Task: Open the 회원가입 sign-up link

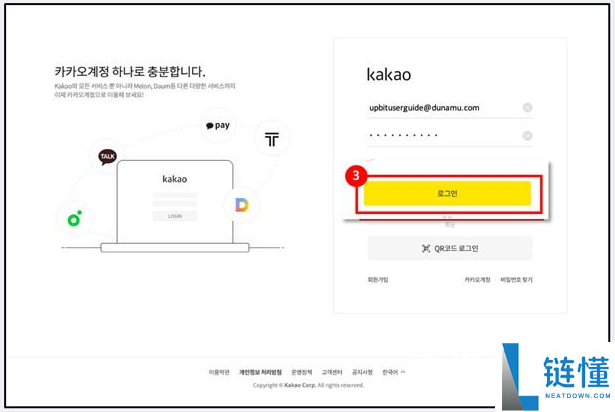Action: click(378, 280)
